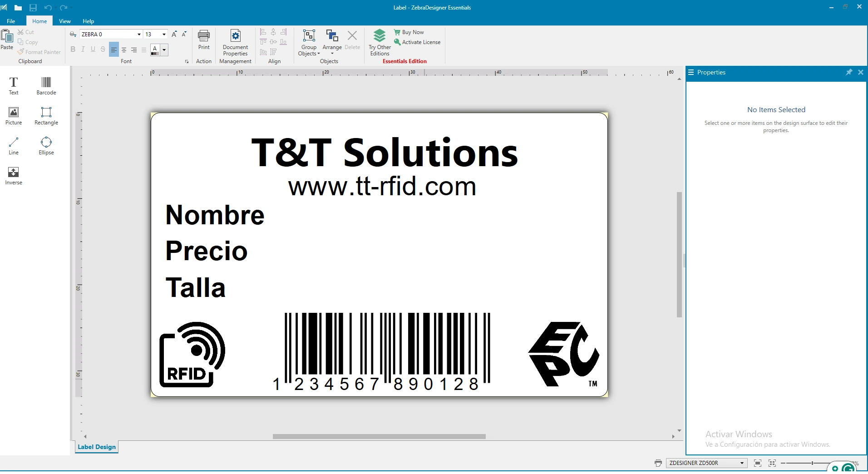This screenshot has width=868, height=474.
Task: Toggle left text alignment
Action: click(114, 49)
